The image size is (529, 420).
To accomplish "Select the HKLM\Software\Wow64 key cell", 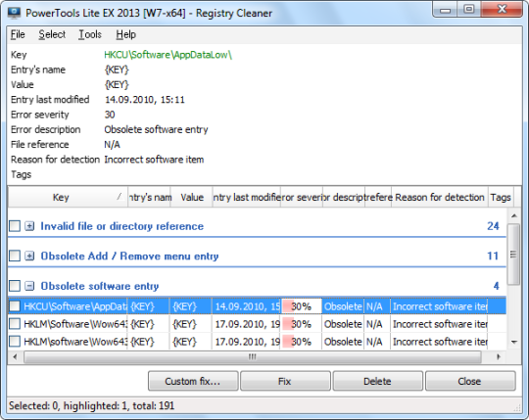I will 75,324.
